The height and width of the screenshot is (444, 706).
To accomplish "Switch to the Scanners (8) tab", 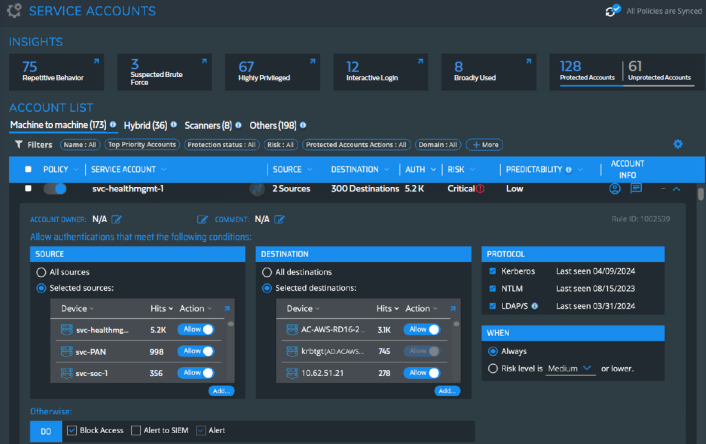I will pyautogui.click(x=207, y=125).
